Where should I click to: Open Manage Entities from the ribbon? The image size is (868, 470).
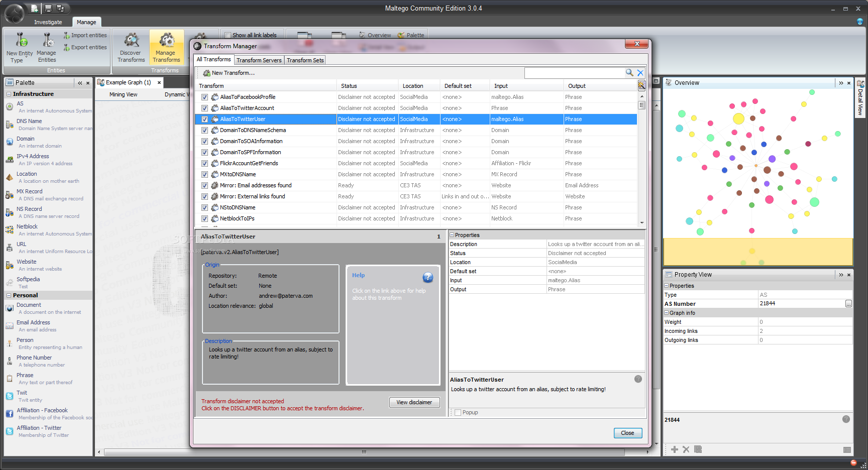pos(46,48)
